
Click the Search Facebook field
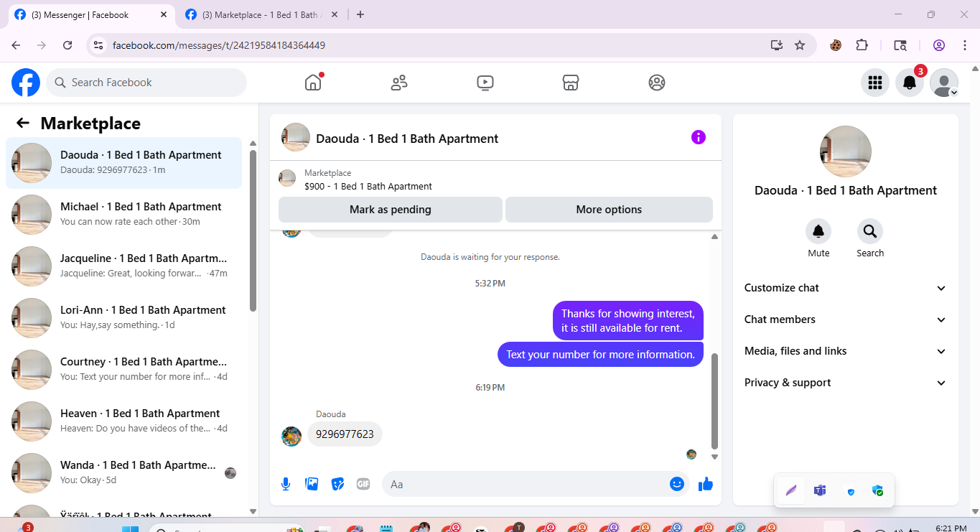coord(146,83)
